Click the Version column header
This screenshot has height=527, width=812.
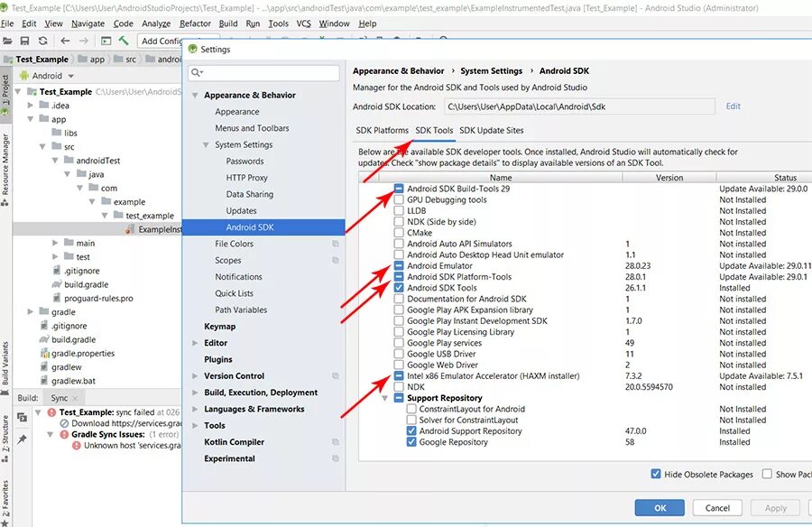pyautogui.click(x=669, y=177)
